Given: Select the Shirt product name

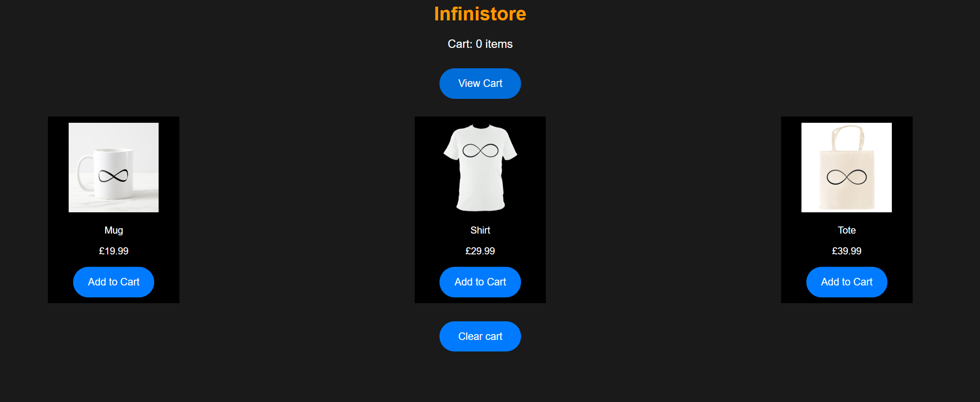Looking at the screenshot, I should click(x=480, y=230).
